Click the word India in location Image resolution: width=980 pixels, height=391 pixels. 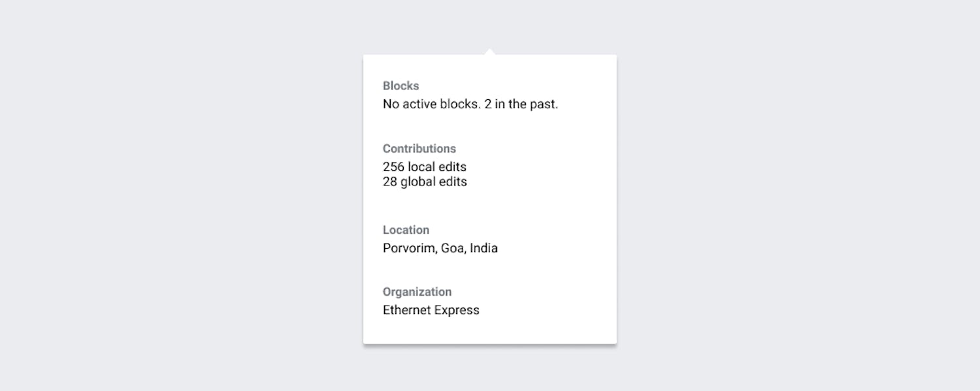484,249
